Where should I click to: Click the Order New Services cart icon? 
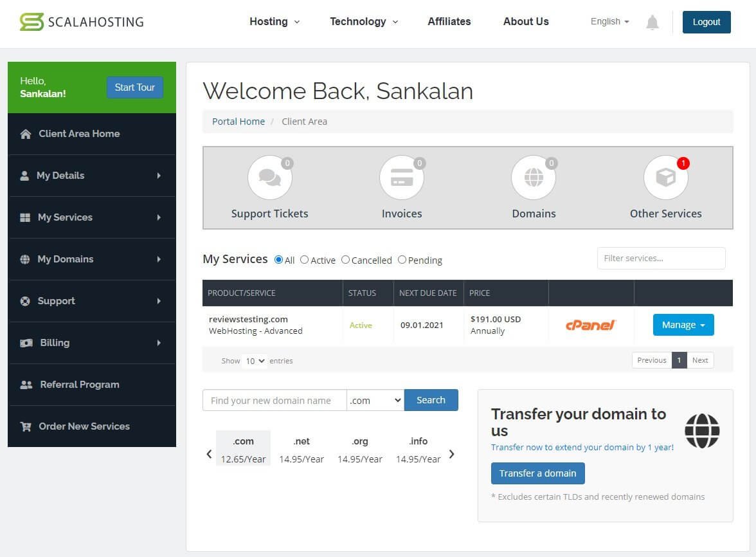pos(26,426)
